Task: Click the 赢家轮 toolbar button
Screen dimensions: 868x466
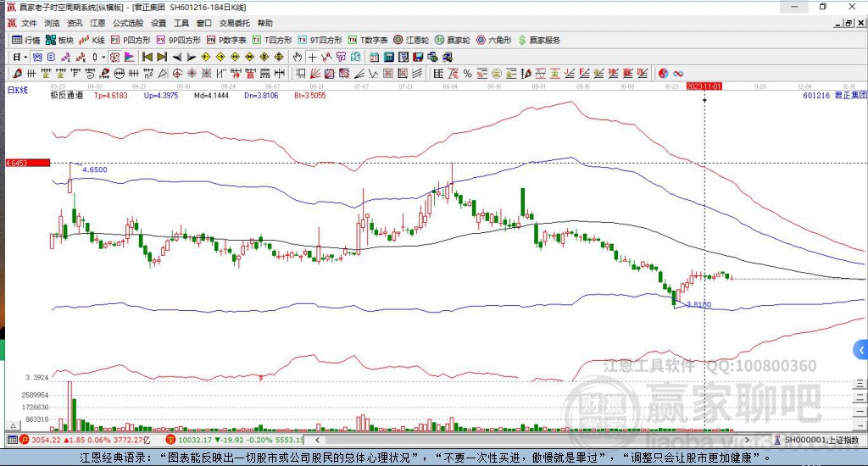Action: (x=451, y=40)
